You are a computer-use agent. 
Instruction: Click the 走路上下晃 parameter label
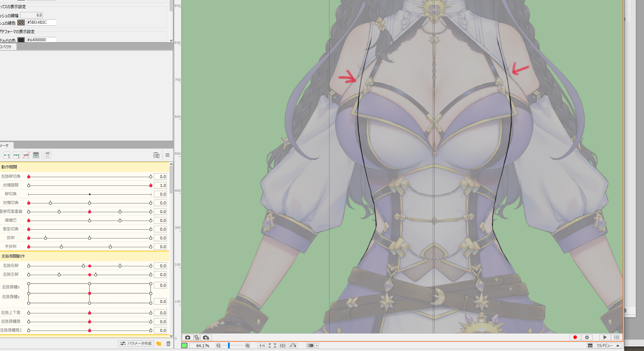[11, 313]
